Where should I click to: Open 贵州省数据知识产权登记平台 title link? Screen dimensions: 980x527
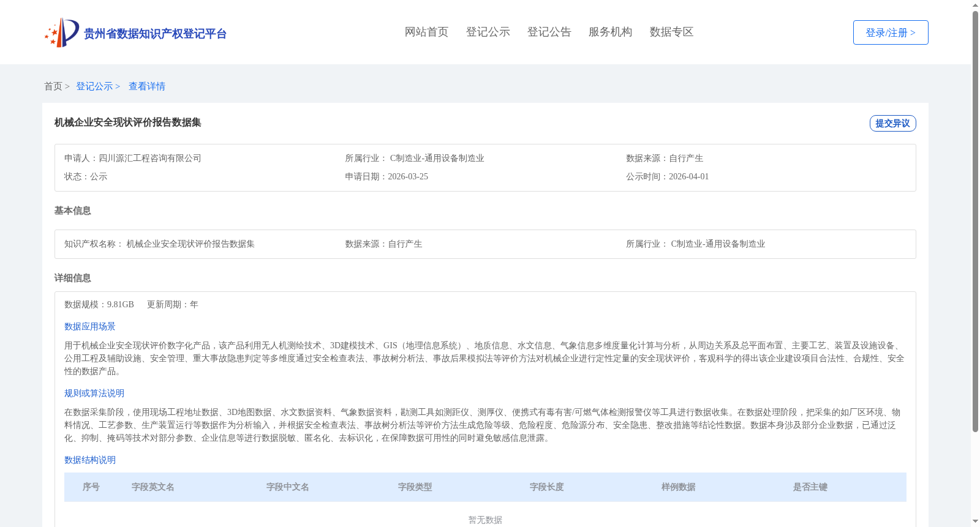tap(155, 34)
